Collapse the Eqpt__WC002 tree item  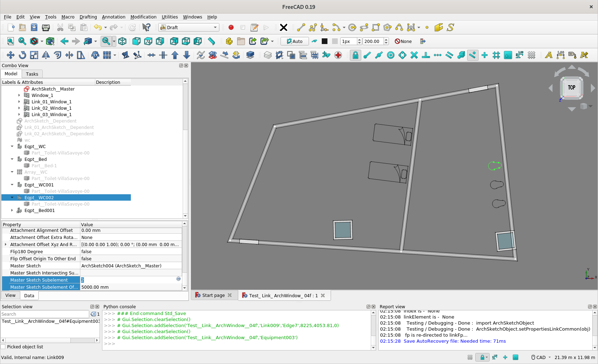(12, 197)
